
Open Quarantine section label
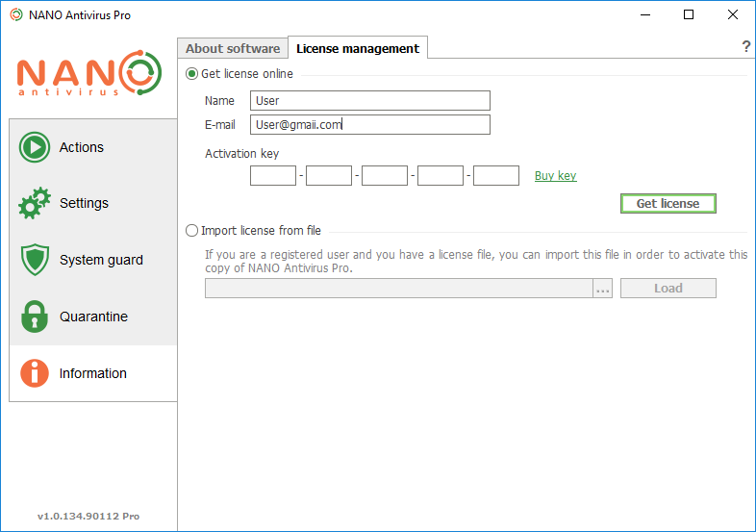(x=93, y=317)
